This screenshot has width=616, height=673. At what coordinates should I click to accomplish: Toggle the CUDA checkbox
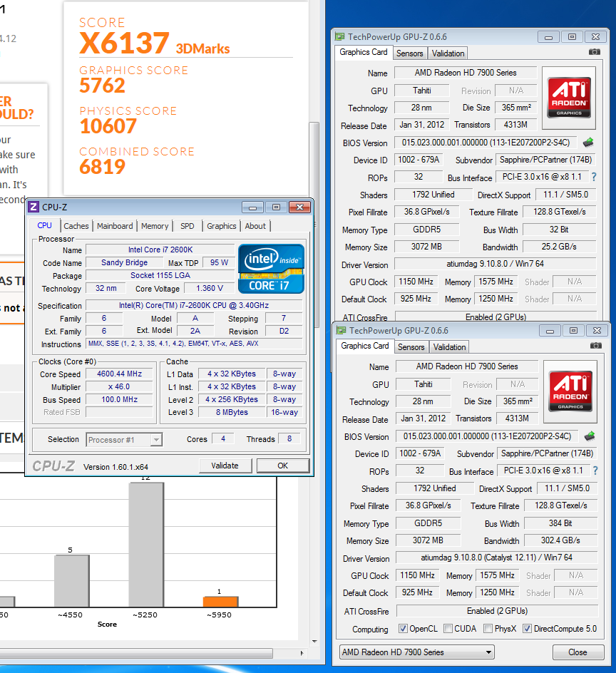point(448,628)
